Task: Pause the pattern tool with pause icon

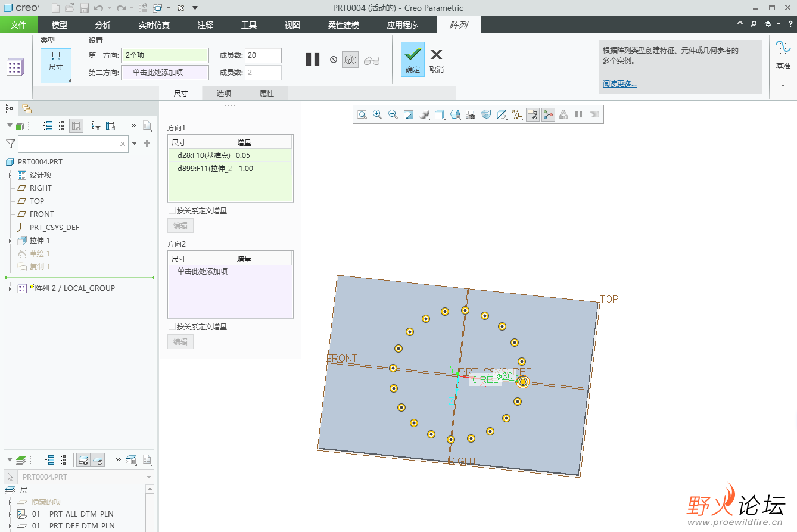Action: (x=313, y=60)
